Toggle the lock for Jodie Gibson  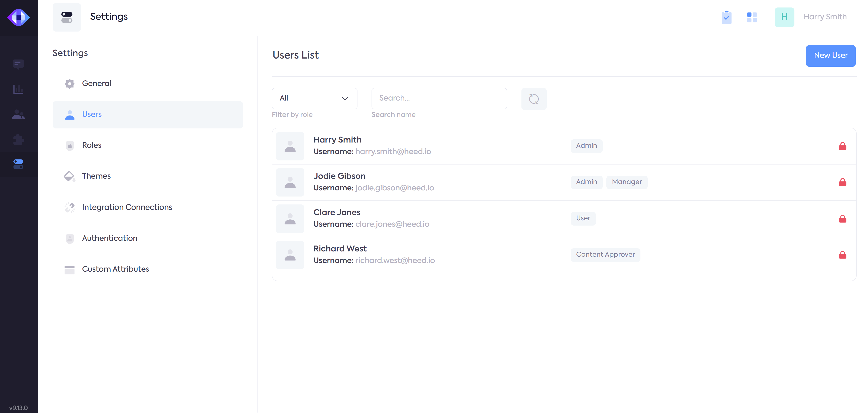tap(842, 182)
